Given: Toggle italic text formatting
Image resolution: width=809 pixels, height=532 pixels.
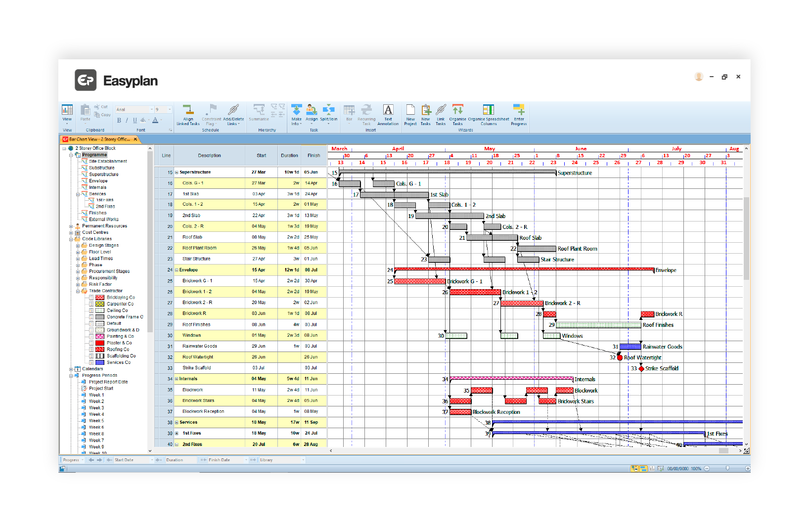Looking at the screenshot, I should (127, 120).
